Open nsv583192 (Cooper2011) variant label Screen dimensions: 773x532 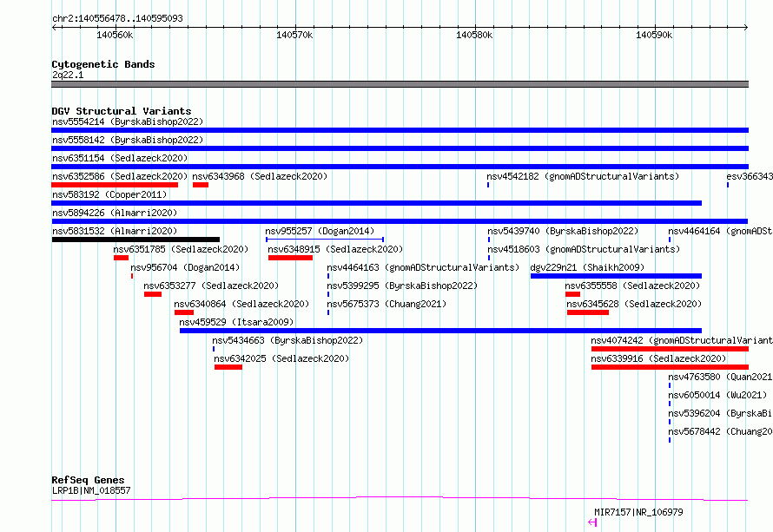pyautogui.click(x=109, y=194)
